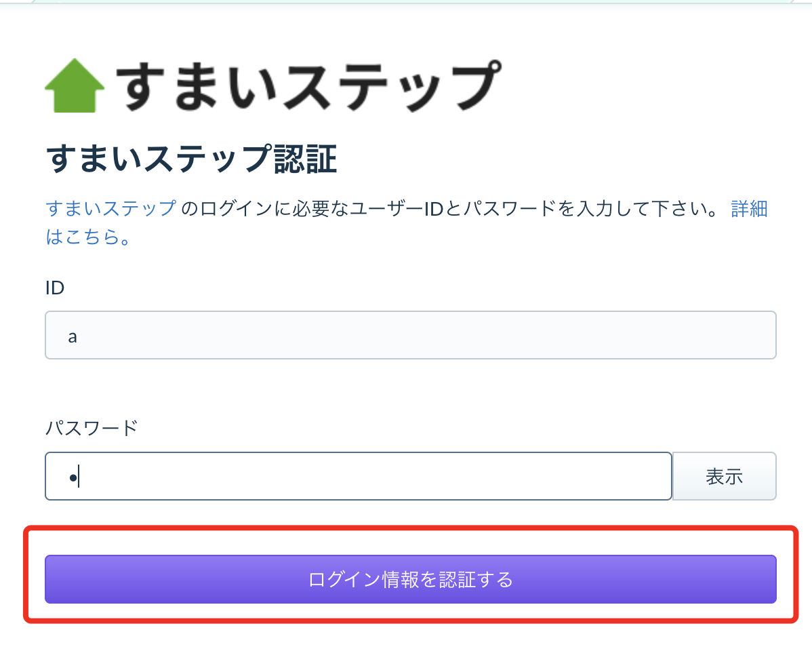The image size is (812, 666).
Task: Click the typed letter a in the ID box
Action: (73, 337)
